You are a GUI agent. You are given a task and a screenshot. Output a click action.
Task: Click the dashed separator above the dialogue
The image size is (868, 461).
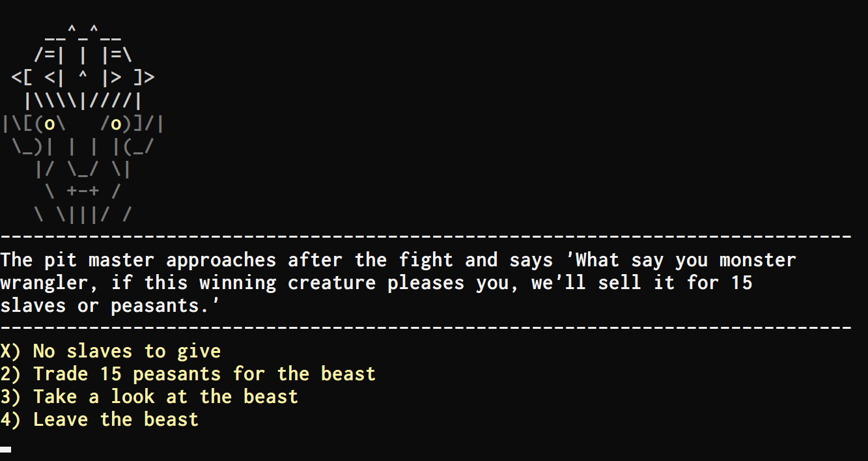426,237
